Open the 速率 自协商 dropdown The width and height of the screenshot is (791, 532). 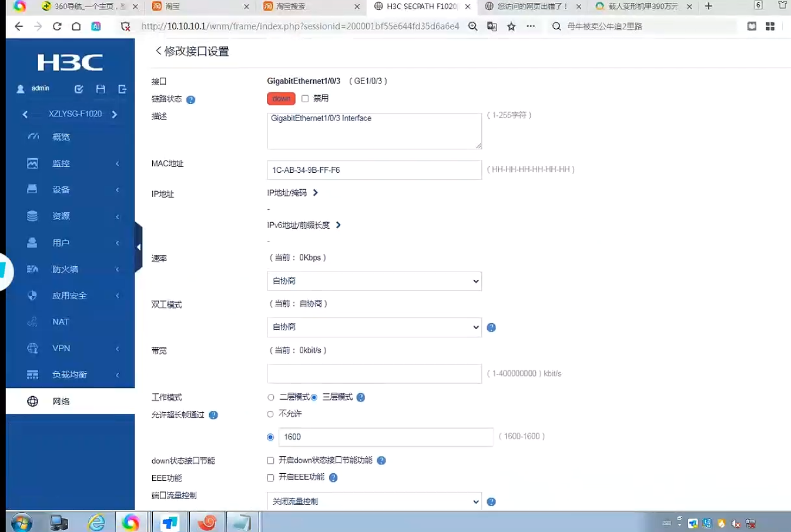coord(374,281)
